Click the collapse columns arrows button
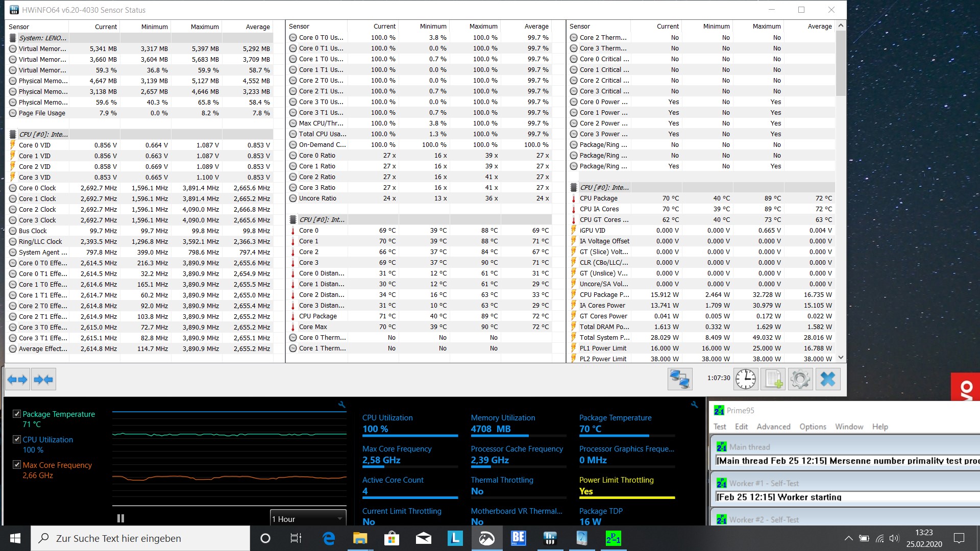Screen dimensions: 980x551 tap(43, 379)
